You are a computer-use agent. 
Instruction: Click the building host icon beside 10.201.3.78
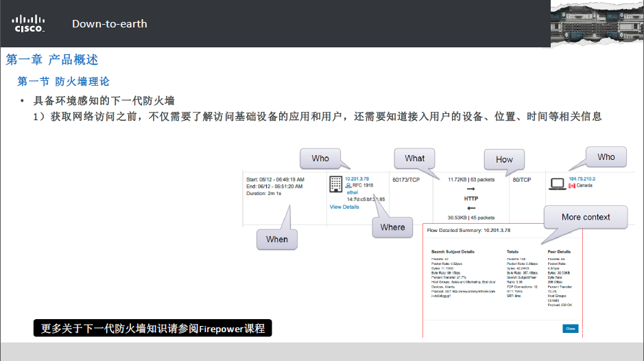[335, 184]
